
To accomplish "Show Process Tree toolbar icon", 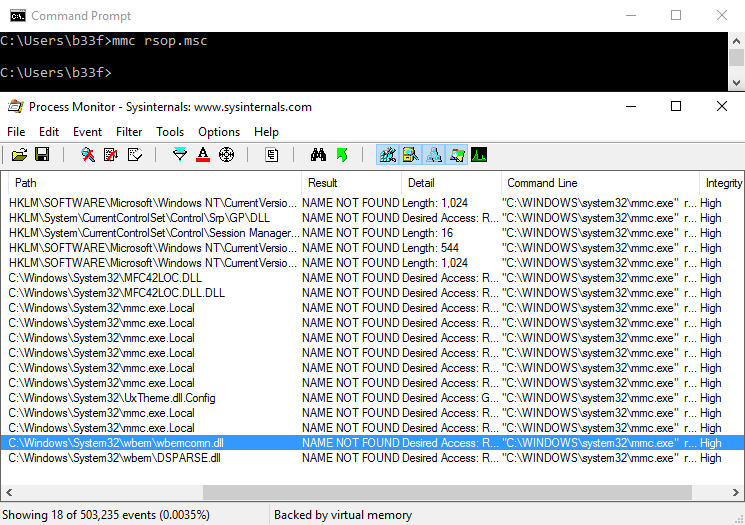I will pos(272,155).
